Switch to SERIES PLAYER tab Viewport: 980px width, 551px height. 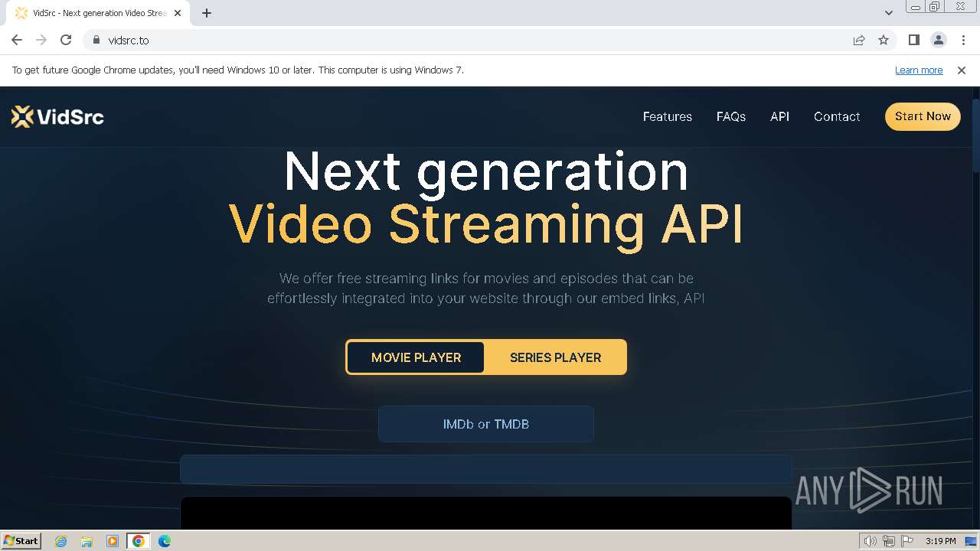(555, 357)
